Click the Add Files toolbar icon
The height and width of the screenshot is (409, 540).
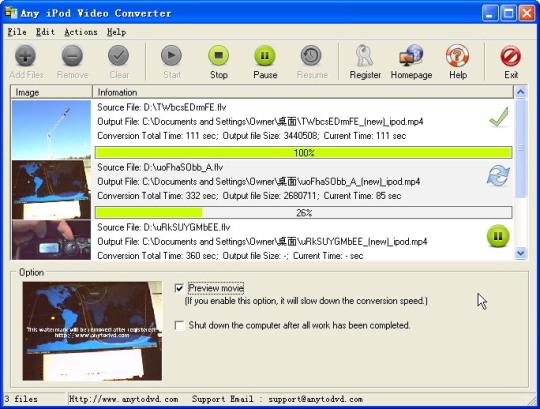tap(25, 55)
